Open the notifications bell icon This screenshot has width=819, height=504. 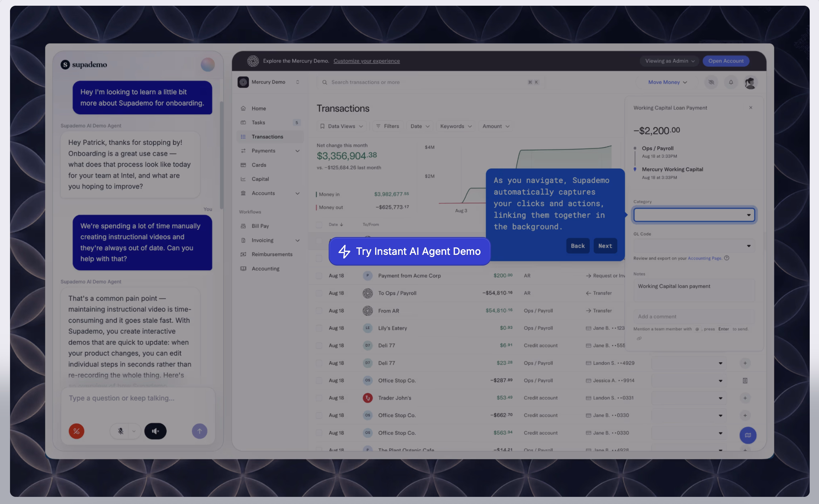pyautogui.click(x=731, y=82)
